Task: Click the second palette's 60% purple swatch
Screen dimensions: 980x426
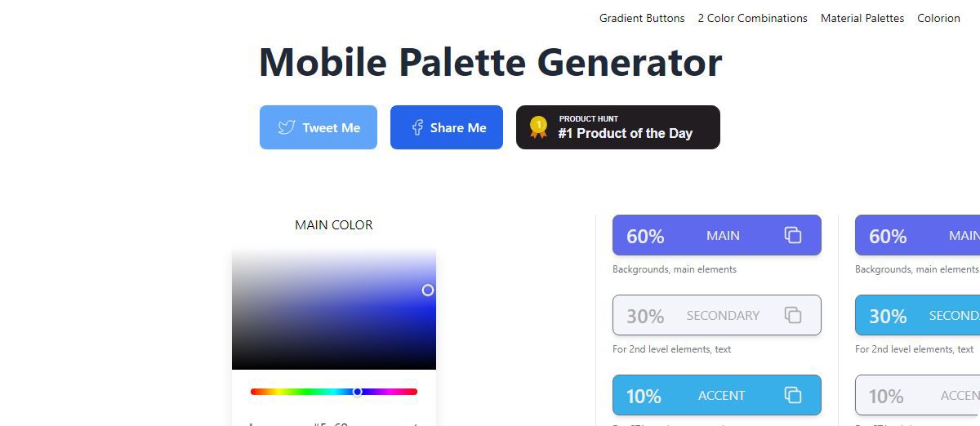Action: click(x=917, y=235)
